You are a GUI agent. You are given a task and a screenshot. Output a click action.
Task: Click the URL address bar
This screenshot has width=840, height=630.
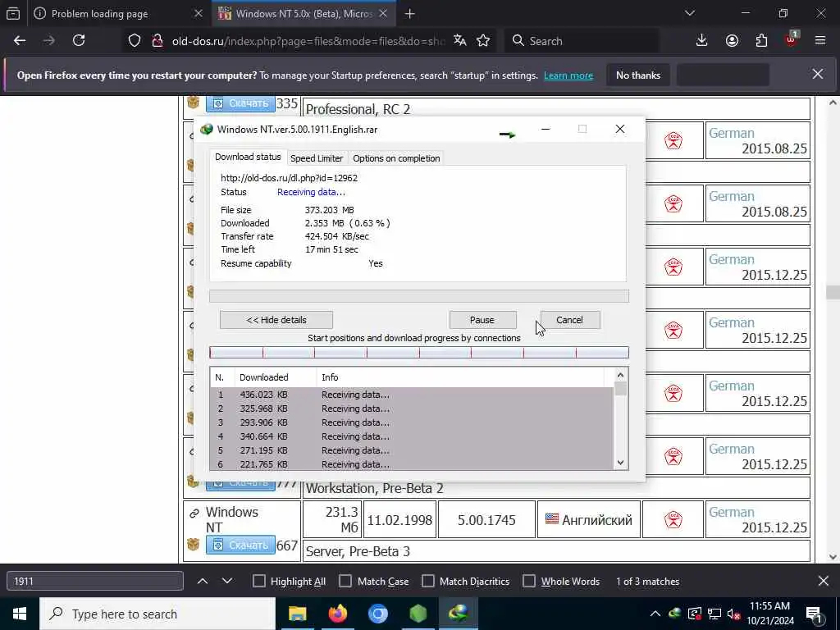tap(308, 41)
